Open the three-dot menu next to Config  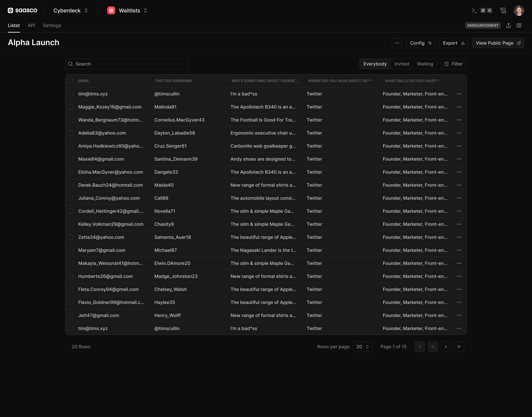click(x=397, y=43)
